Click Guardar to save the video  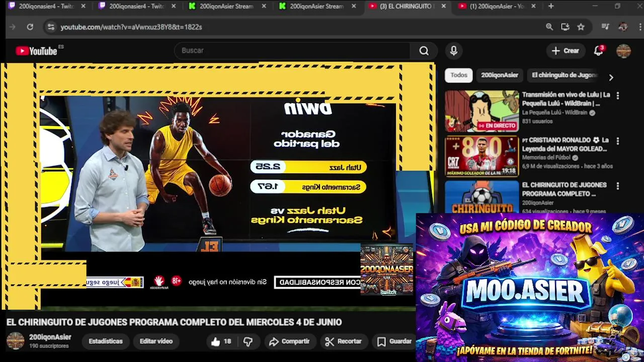pyautogui.click(x=395, y=341)
